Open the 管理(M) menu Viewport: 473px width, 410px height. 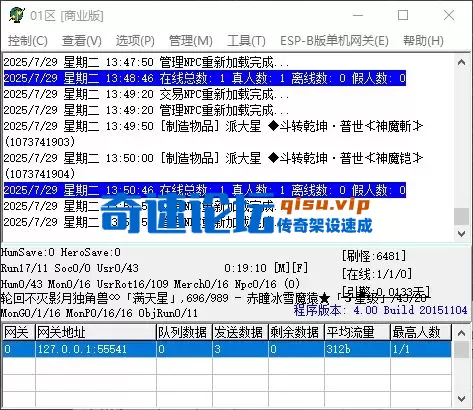coord(191,41)
